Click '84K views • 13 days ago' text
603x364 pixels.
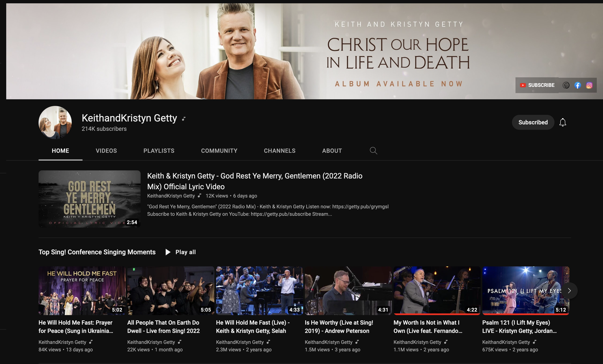pos(66,349)
